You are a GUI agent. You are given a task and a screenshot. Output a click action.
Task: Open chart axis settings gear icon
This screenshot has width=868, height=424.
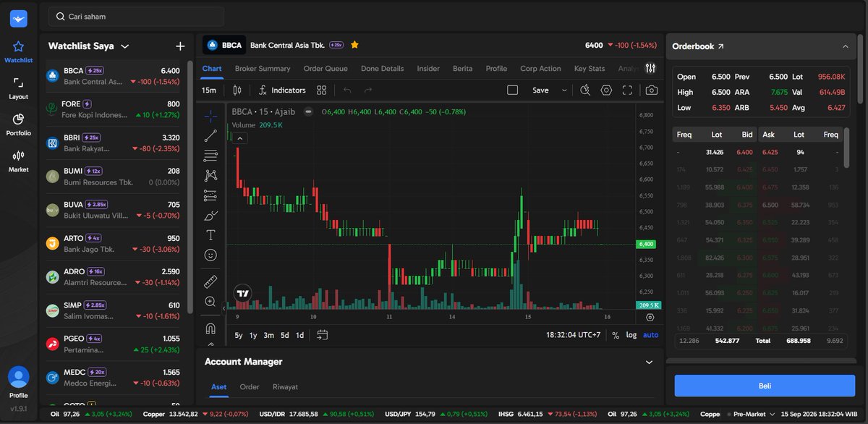coord(650,317)
